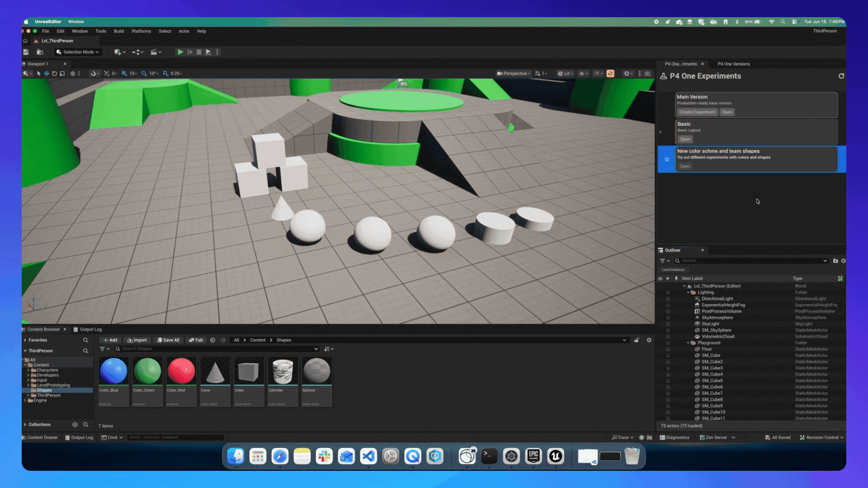868x488 pixels.
Task: Click Outliner visibility eye column header
Action: tap(660, 278)
